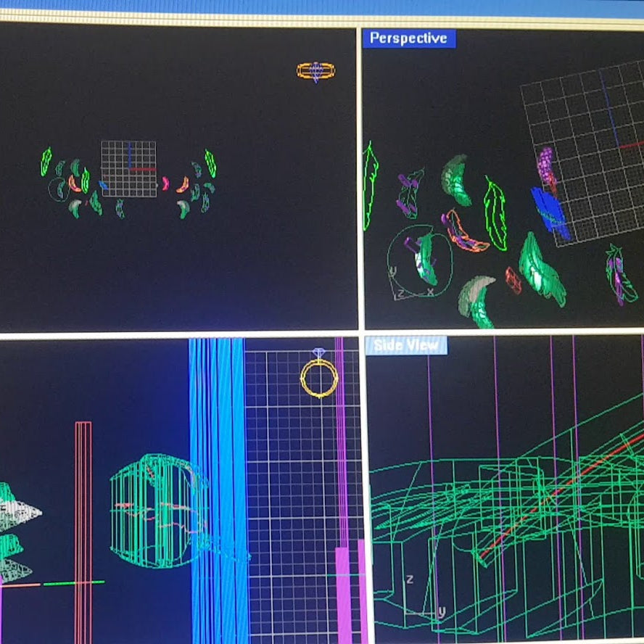Select the green wireframe cage in bottom-left viewport
Image resolution: width=644 pixels, height=644 pixels.
tap(156, 511)
